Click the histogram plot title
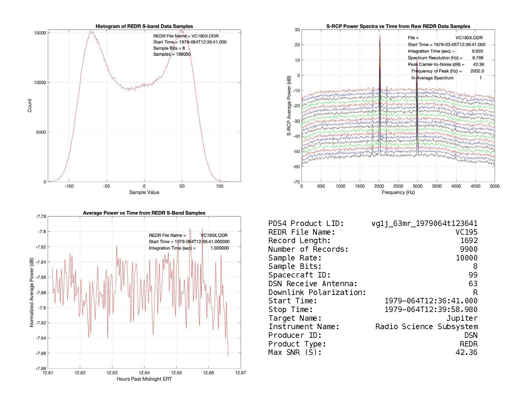Viewport: 532px width, 411px height. click(144, 26)
